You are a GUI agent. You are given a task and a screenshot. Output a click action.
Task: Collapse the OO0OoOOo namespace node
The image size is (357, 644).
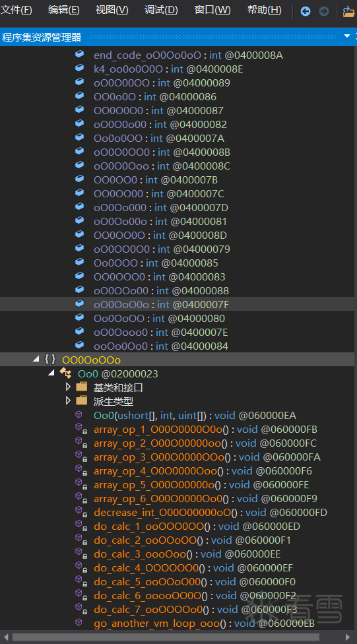tap(36, 360)
